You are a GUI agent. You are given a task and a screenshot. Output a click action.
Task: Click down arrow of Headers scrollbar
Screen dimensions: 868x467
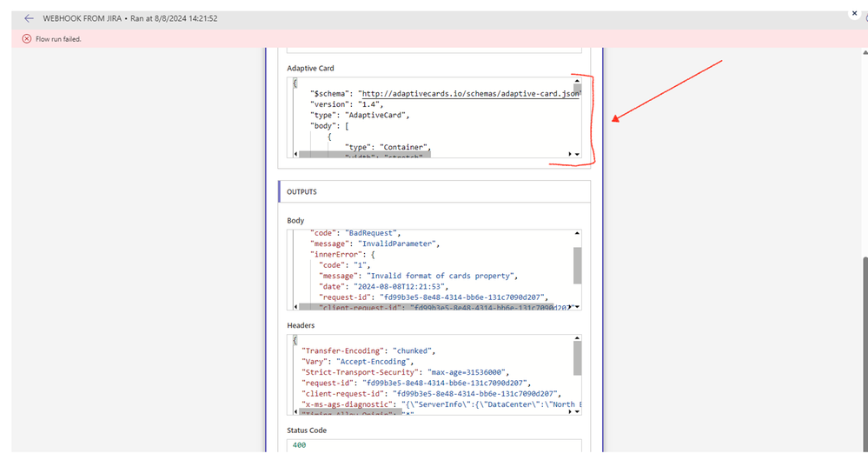click(577, 411)
